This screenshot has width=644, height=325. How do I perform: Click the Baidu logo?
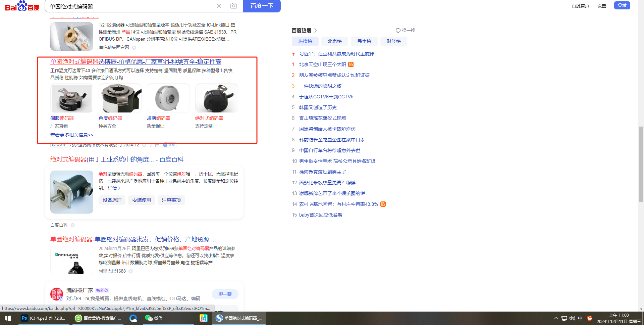(x=22, y=6)
